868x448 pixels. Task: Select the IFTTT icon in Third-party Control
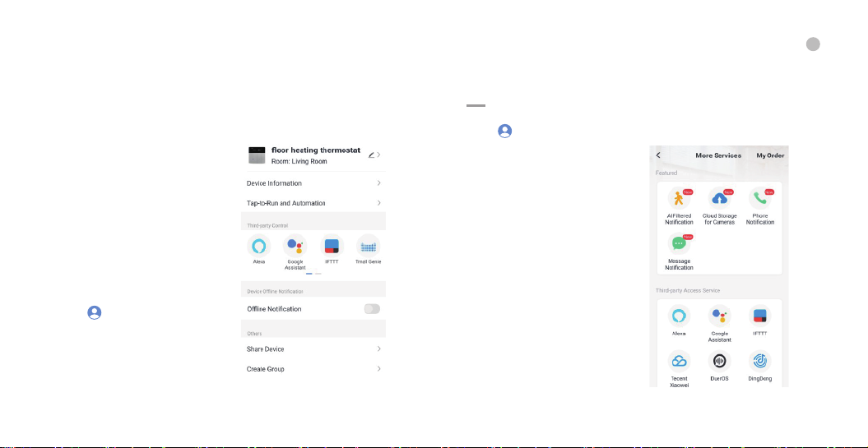coord(332,245)
